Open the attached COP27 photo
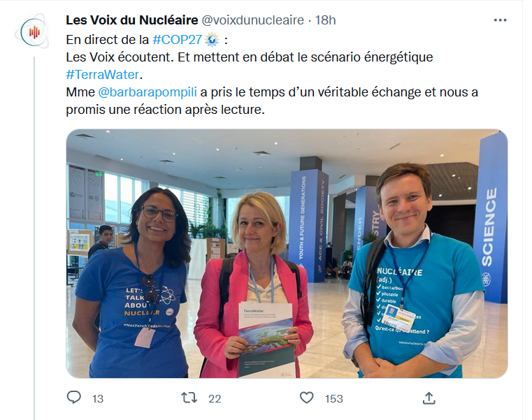 click(x=287, y=254)
